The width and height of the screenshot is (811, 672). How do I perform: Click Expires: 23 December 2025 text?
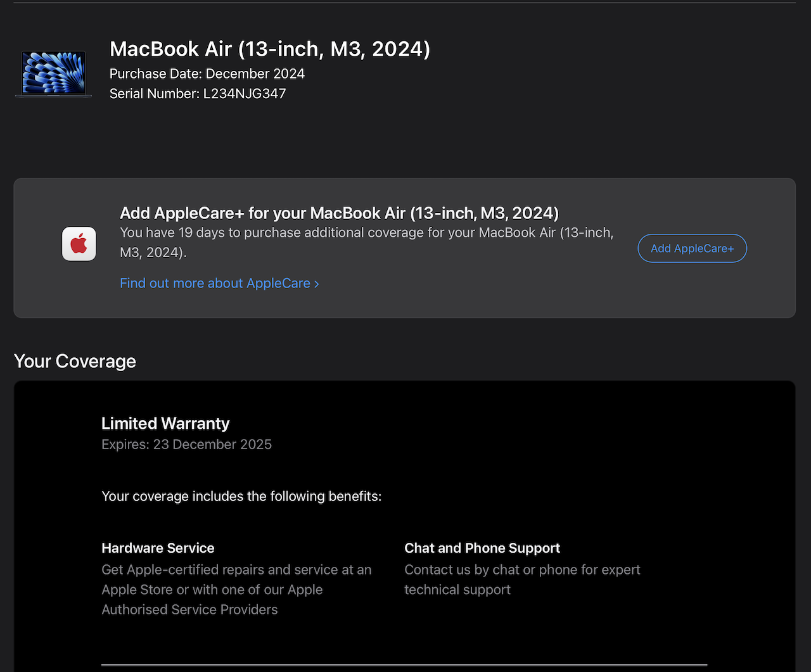186,445
